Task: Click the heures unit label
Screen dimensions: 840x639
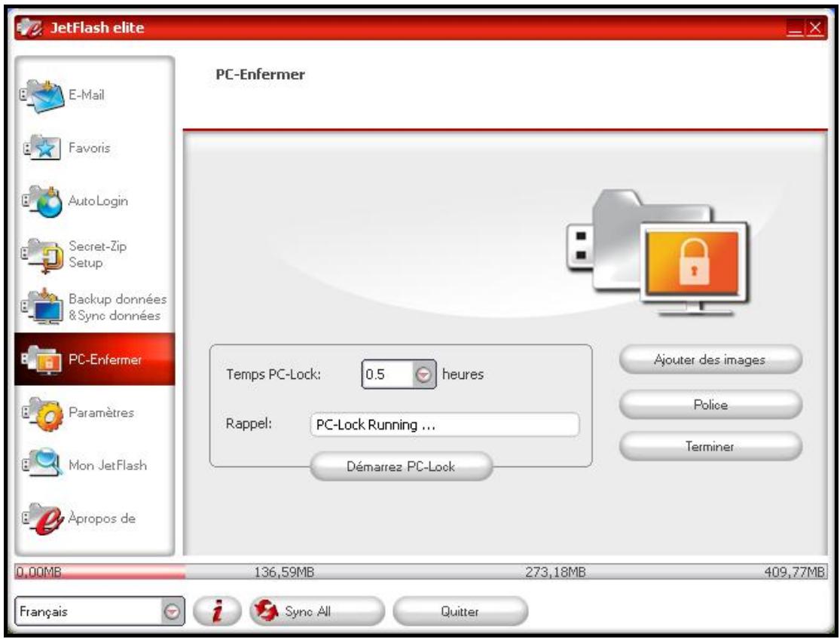Action: coord(463,375)
